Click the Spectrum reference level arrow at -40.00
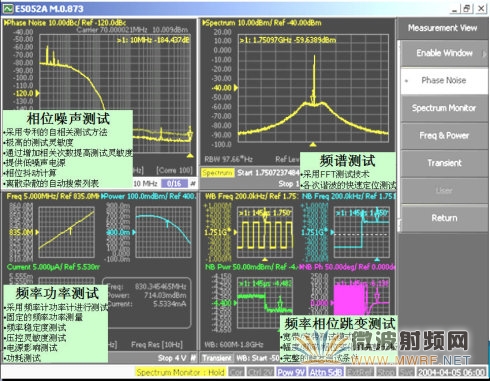The height and width of the screenshot is (381, 490). point(236,88)
